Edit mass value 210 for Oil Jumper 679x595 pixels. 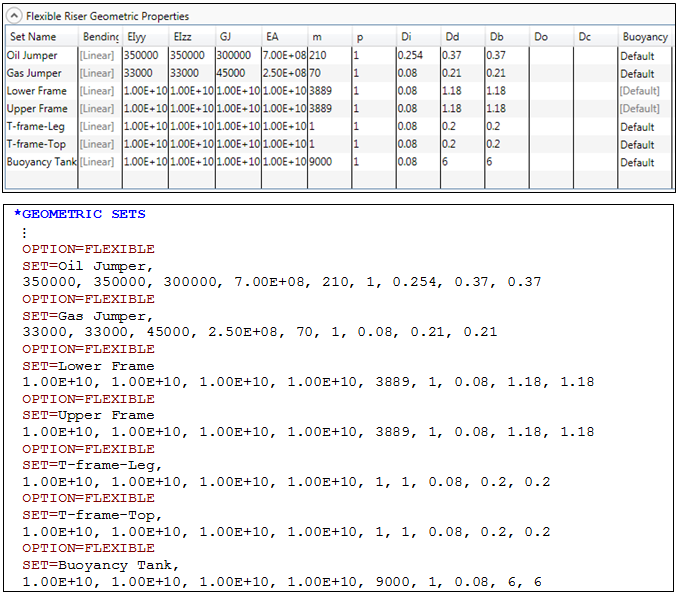[x=330, y=55]
